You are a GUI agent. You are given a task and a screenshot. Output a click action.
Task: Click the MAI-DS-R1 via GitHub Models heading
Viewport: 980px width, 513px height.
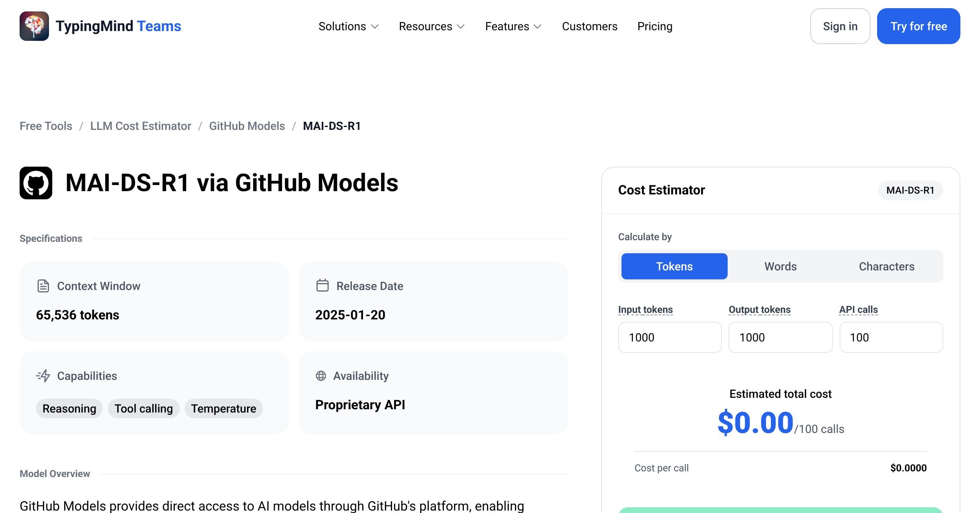(x=232, y=183)
